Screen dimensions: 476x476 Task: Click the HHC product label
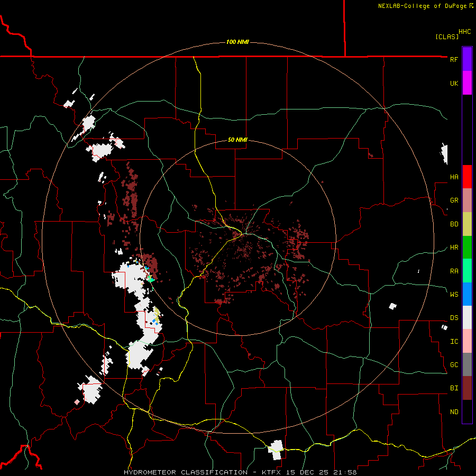coord(464,32)
